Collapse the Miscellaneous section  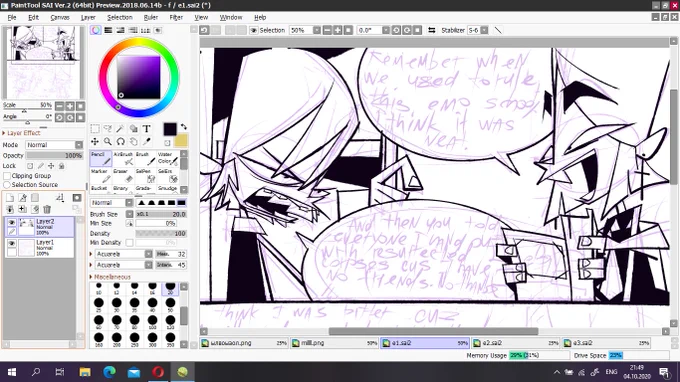click(x=111, y=277)
